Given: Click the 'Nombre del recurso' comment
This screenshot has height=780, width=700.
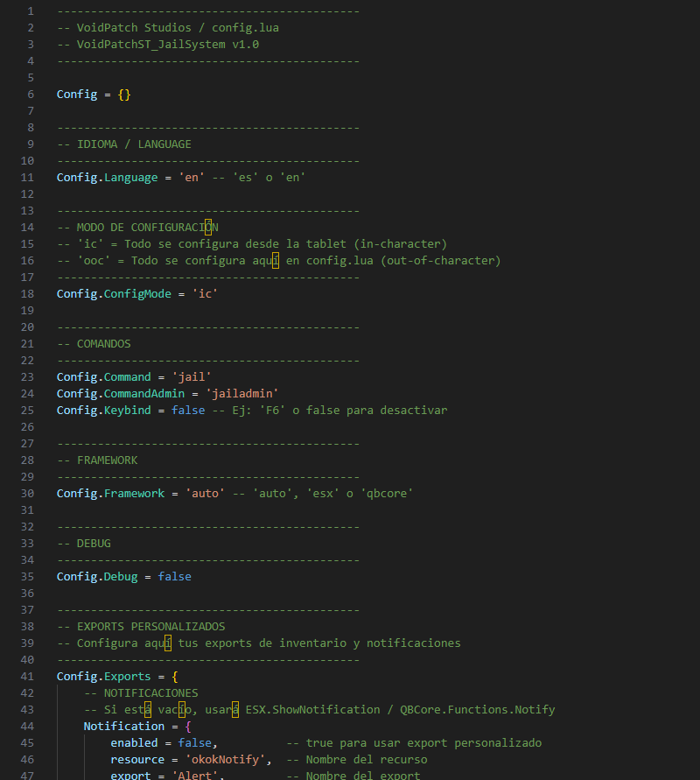Looking at the screenshot, I should click(x=357, y=759).
